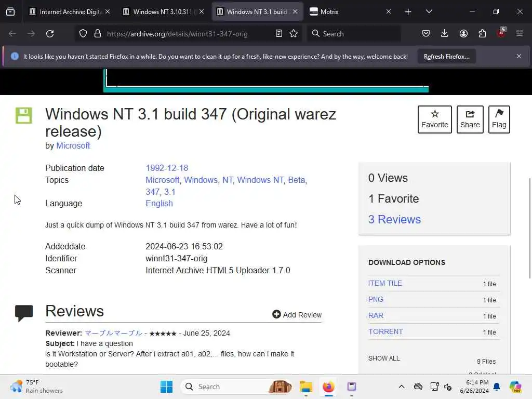This screenshot has width=532, height=399.
Task: Reload the current page
Action: (50, 34)
